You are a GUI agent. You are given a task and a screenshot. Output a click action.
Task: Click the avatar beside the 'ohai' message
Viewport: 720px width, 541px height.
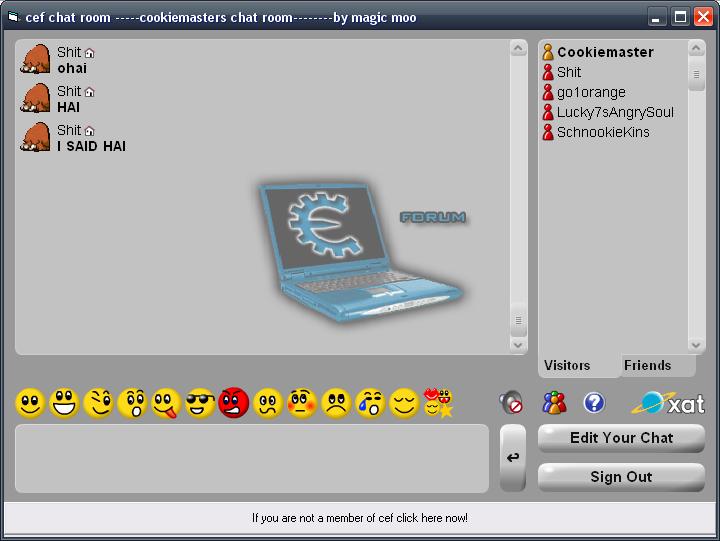click(x=35, y=59)
